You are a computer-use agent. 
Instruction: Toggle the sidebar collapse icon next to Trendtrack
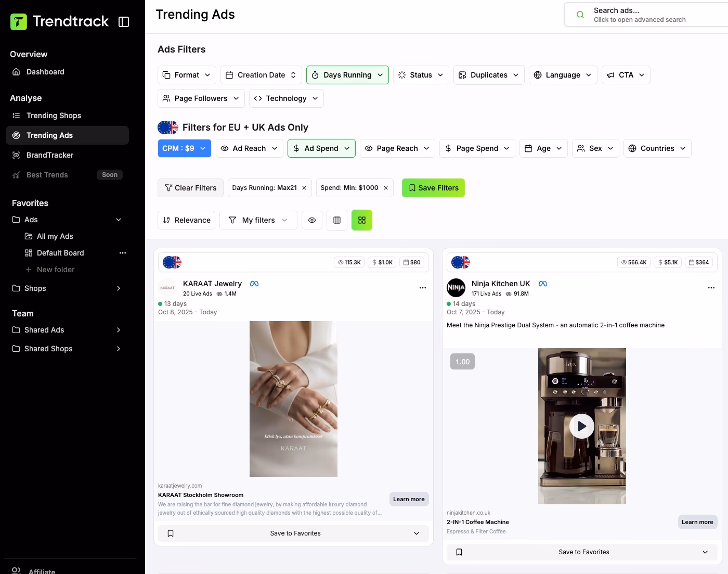point(124,22)
